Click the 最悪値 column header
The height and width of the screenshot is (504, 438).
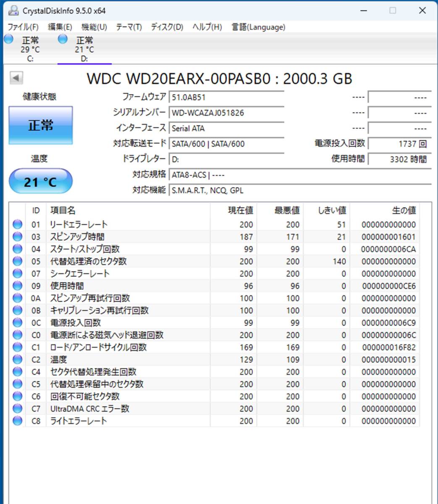(x=281, y=210)
